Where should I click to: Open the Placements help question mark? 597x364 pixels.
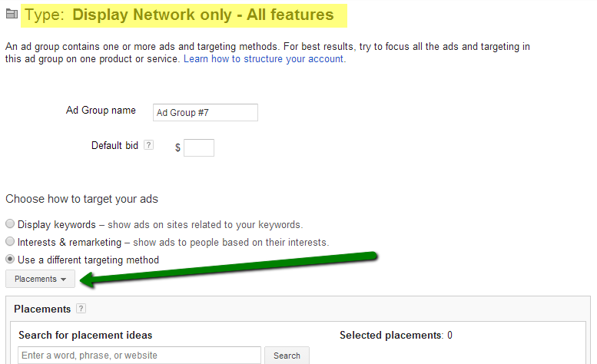click(x=81, y=309)
